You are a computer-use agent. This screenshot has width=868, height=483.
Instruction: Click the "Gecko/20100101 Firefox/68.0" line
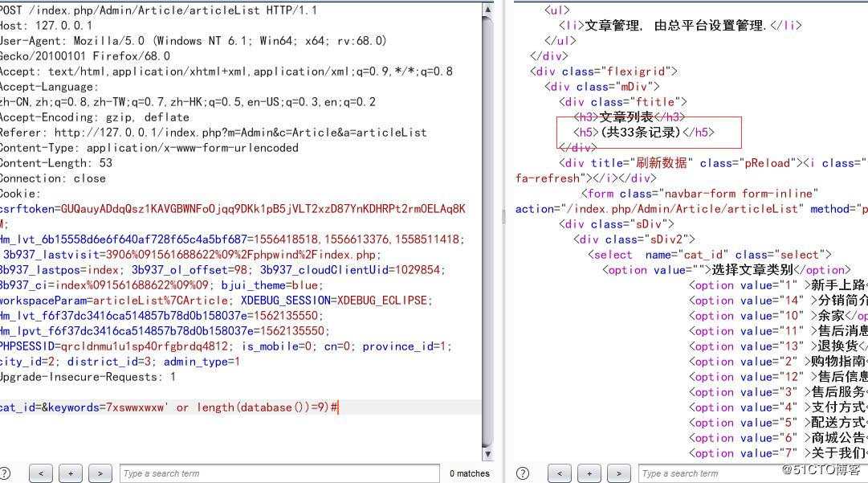click(85, 56)
